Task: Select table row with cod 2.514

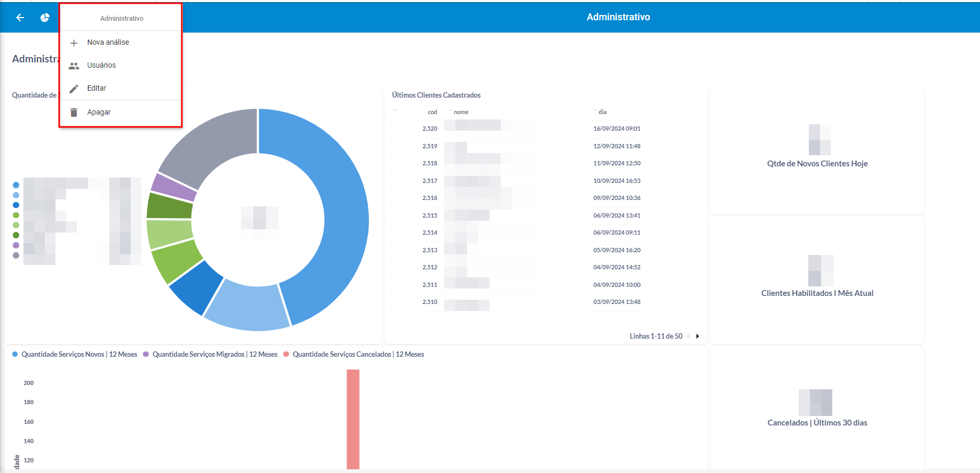Action: pyautogui.click(x=545, y=233)
